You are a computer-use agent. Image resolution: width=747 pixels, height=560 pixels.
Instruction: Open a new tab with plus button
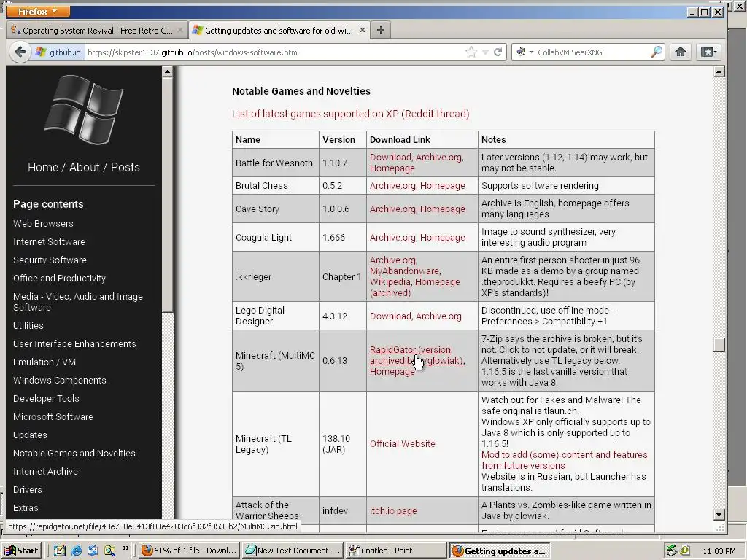380,30
